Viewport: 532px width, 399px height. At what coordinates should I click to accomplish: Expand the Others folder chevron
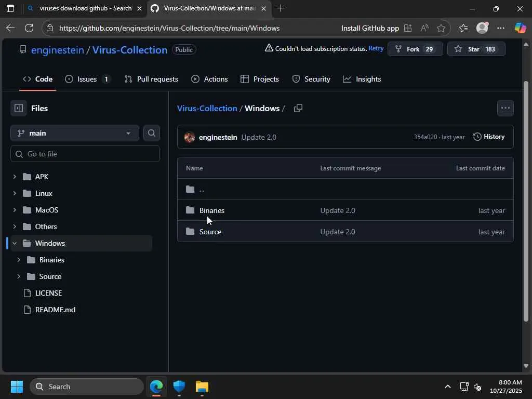(15, 227)
